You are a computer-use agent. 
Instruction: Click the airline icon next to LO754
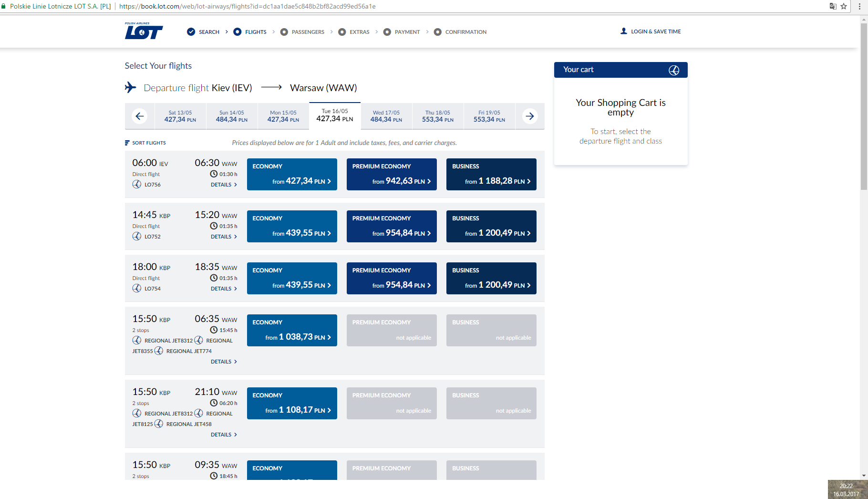137,288
